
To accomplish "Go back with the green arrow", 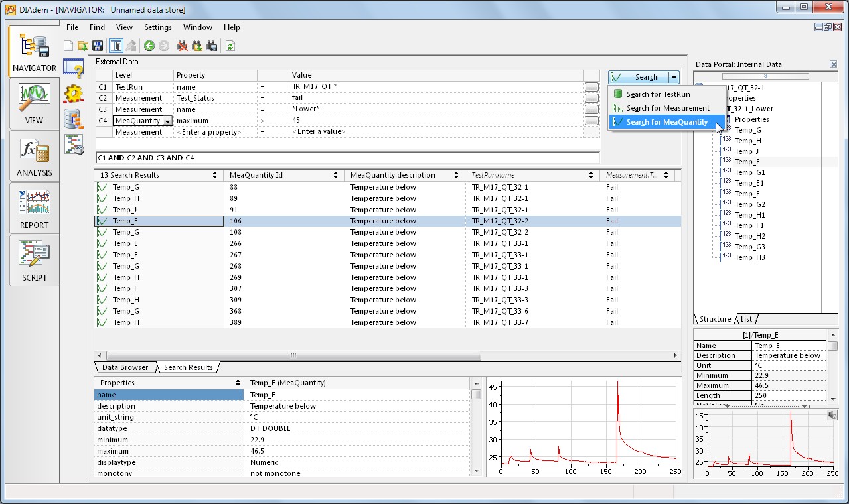I will pos(149,46).
